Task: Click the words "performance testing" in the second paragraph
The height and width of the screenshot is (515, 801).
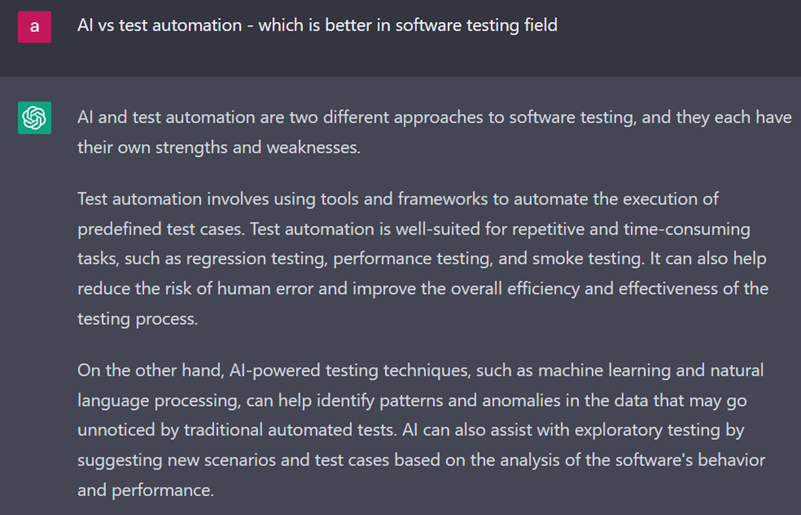Action: (412, 259)
